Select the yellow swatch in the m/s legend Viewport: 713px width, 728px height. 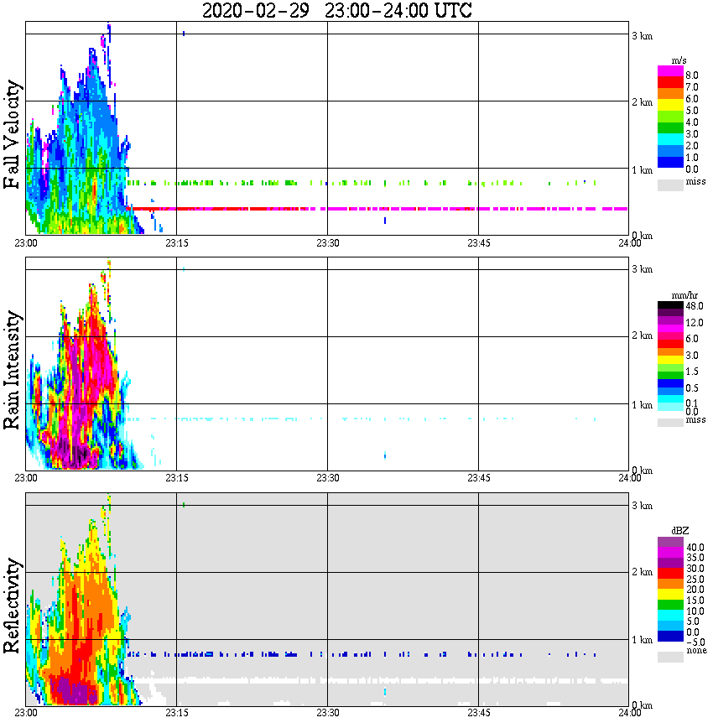[670, 105]
